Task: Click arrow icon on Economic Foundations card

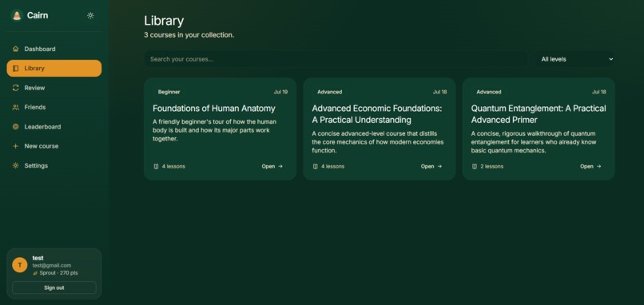Action: (x=439, y=166)
